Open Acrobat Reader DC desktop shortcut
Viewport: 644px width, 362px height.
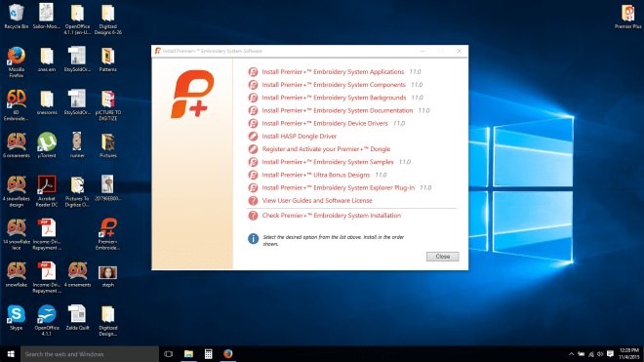pyautogui.click(x=47, y=190)
